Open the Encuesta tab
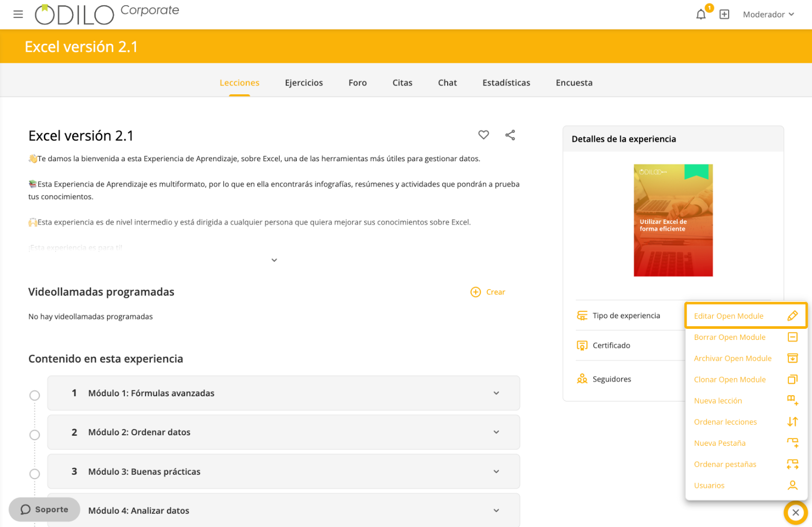This screenshot has width=812, height=527. pos(574,83)
